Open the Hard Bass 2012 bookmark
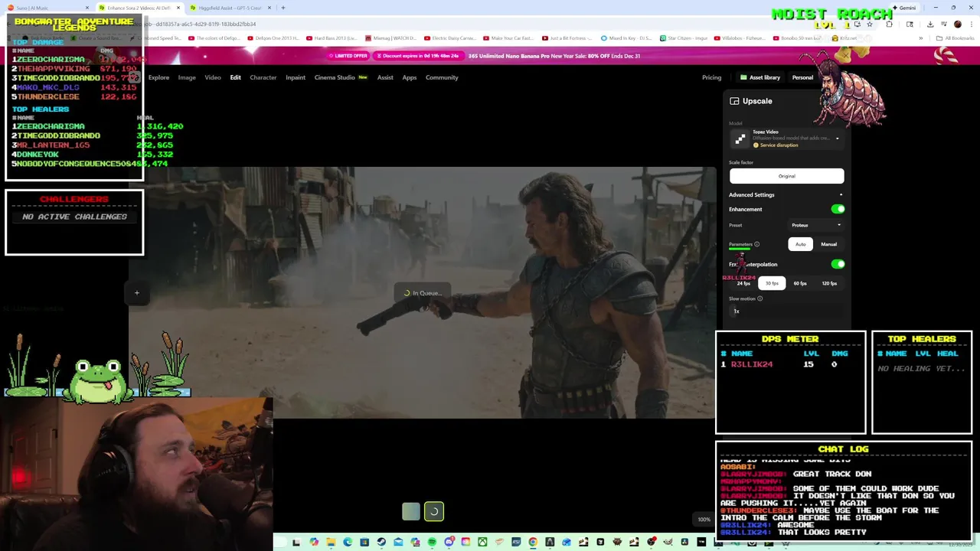 pyautogui.click(x=331, y=37)
